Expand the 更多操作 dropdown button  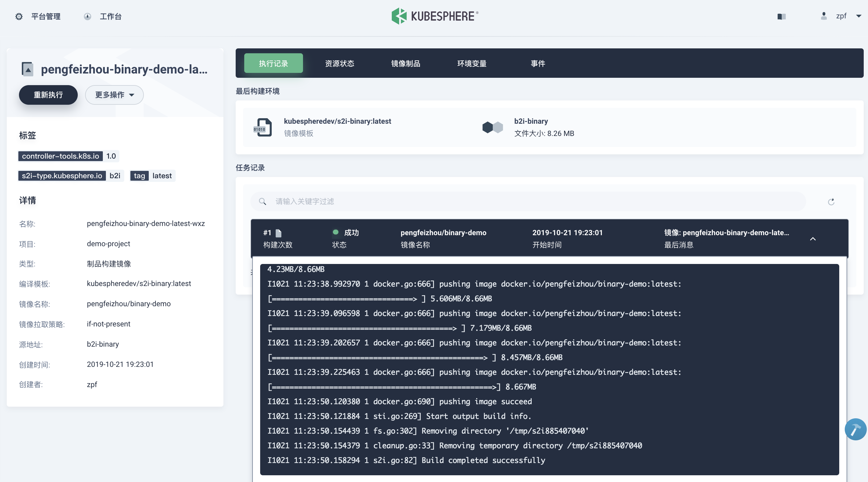114,95
